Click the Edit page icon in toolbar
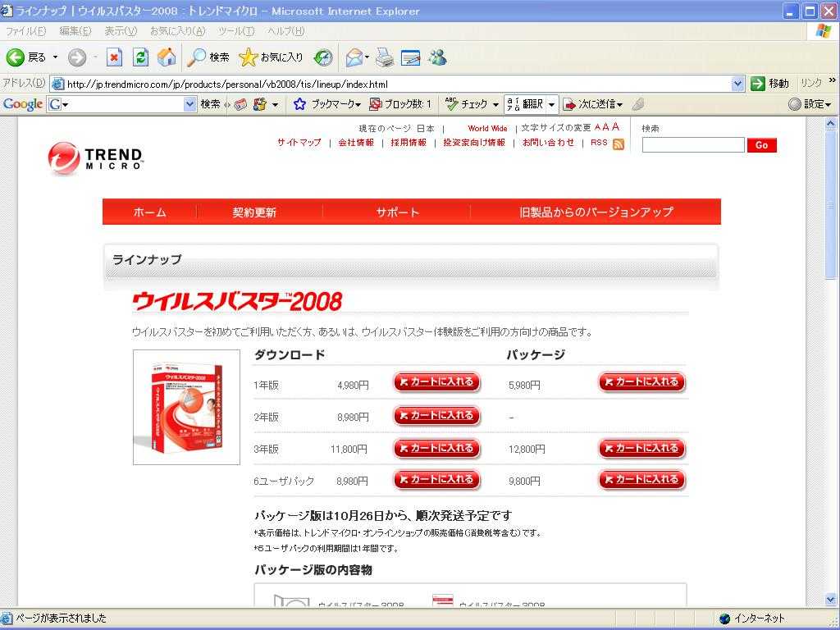The image size is (840, 630). coord(410,58)
